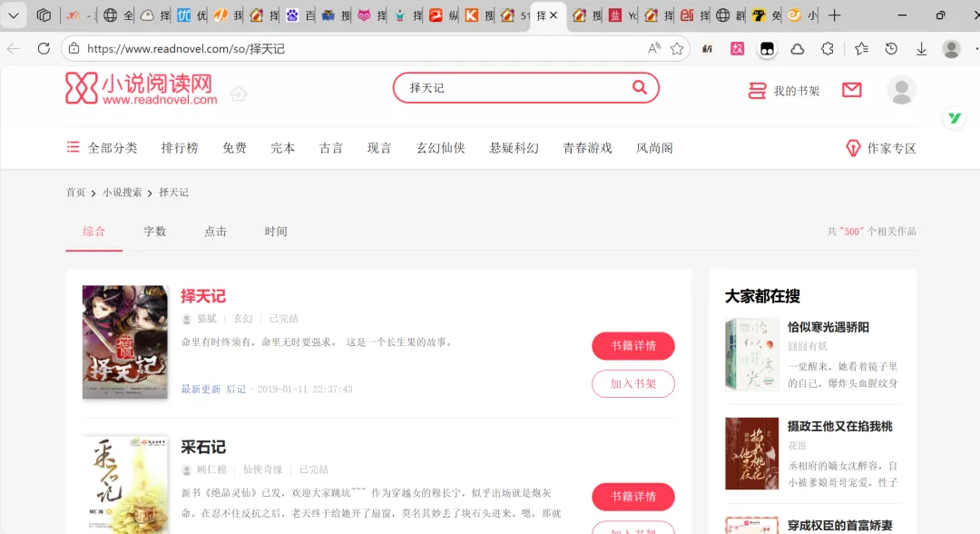Screen dimensions: 980x534
Task: Click browser profile avatar icon
Action: coord(951,49)
